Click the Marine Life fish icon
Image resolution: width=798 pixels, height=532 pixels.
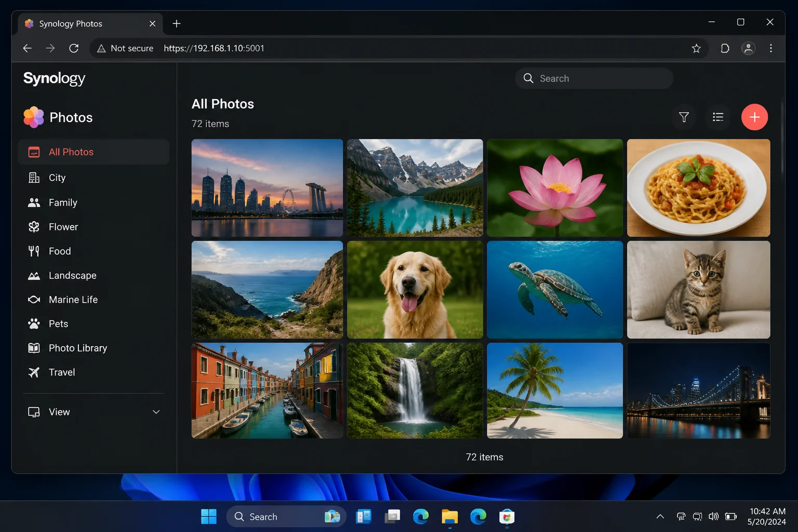click(34, 300)
